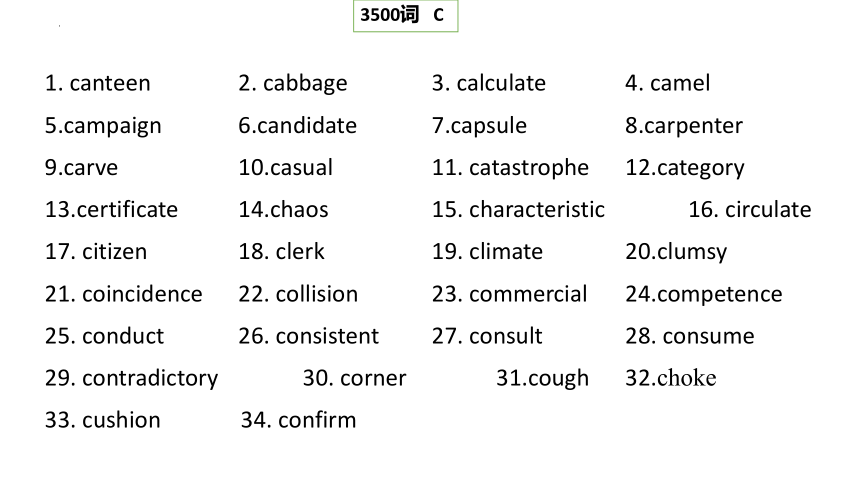The height and width of the screenshot is (484, 860).
Task: Select the word 'clumsy'
Action: [692, 253]
